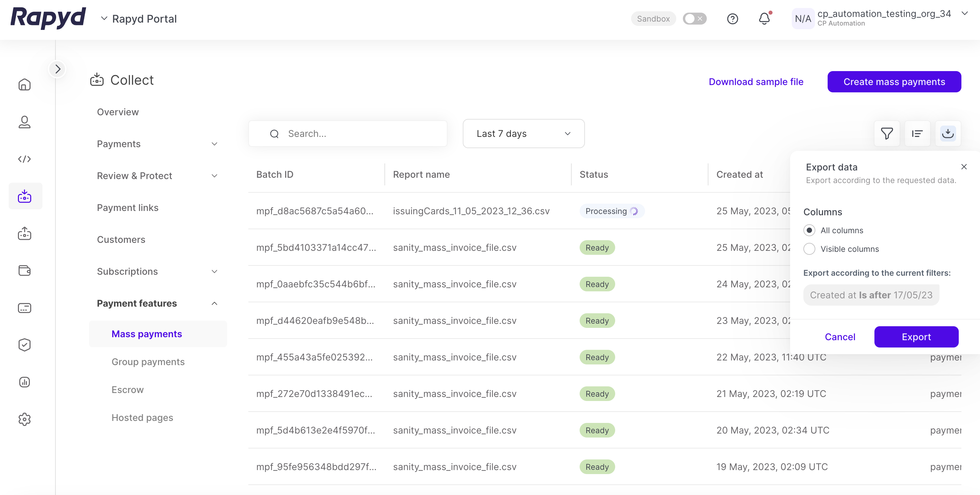Open the Last 7 days dropdown
Screen dimensions: 980x495
coord(523,134)
